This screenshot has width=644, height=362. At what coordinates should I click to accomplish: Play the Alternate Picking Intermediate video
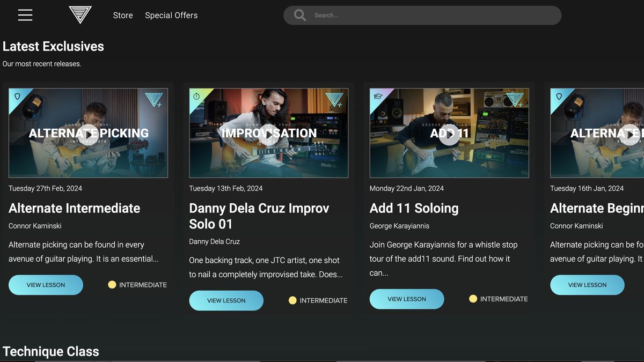89,135
